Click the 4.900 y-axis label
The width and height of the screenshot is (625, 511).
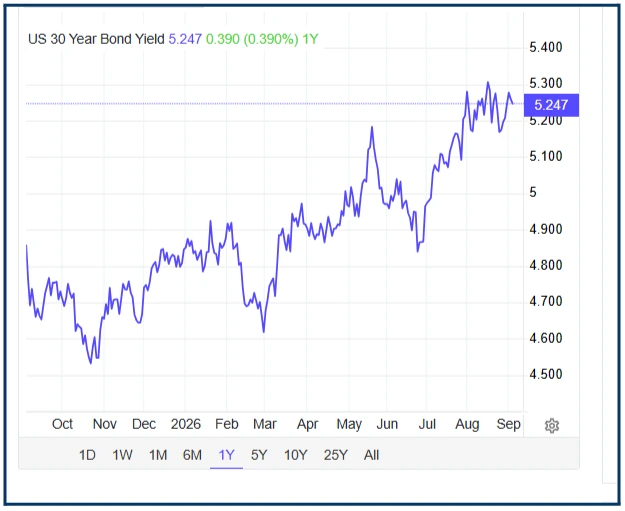tap(546, 229)
